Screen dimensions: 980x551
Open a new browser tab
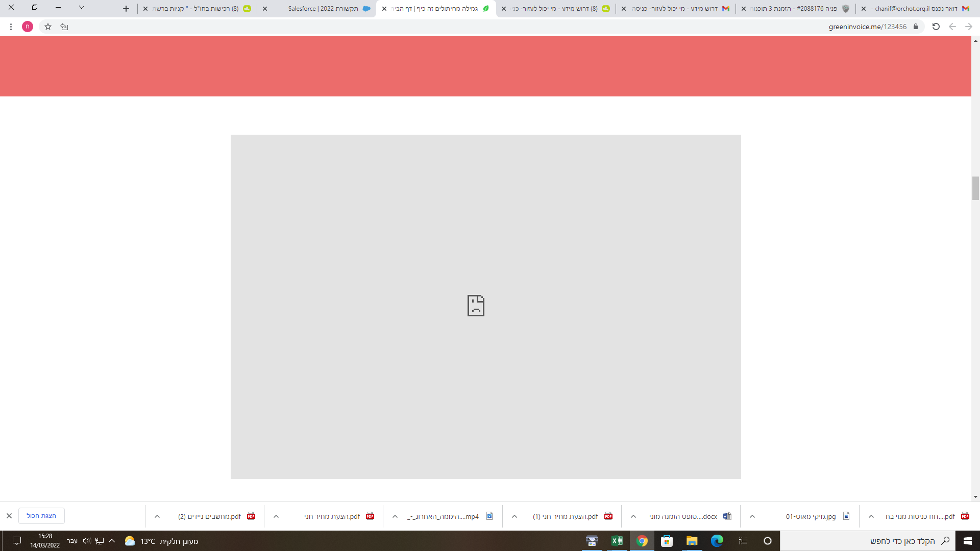[x=126, y=9]
